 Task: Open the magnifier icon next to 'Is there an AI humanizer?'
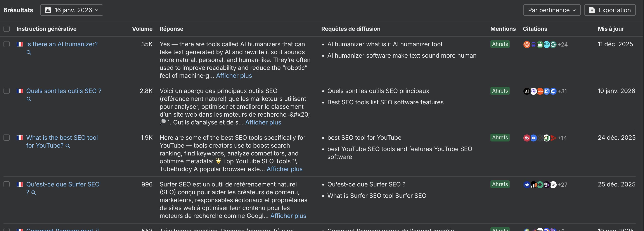[x=29, y=52]
